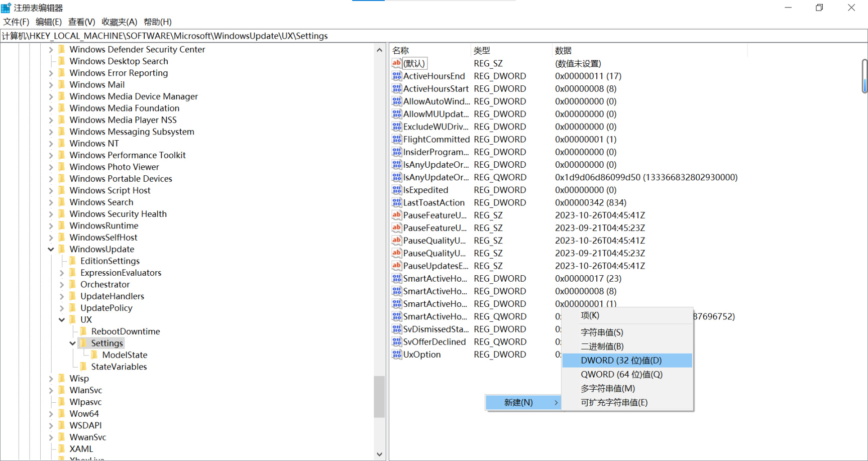
Task: Choose 二进制值(B) in the new submenu
Action: [x=627, y=347]
